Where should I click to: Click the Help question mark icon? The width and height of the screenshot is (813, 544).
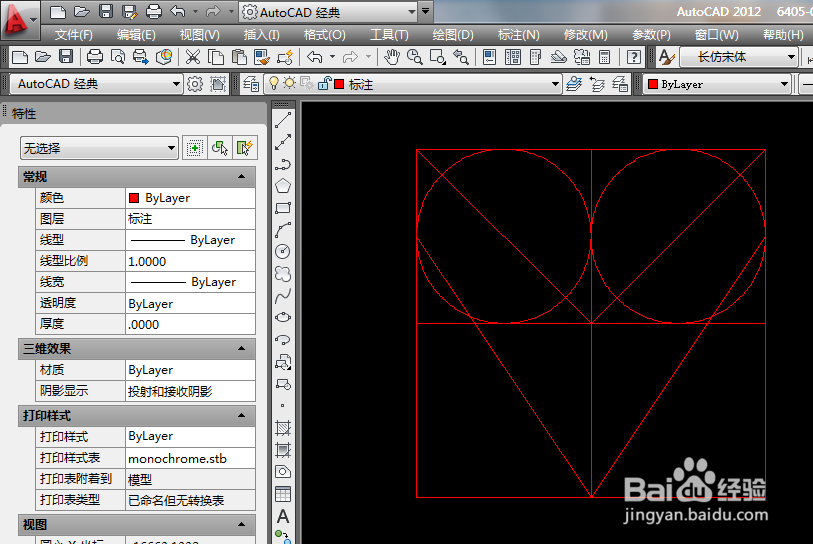pos(634,57)
